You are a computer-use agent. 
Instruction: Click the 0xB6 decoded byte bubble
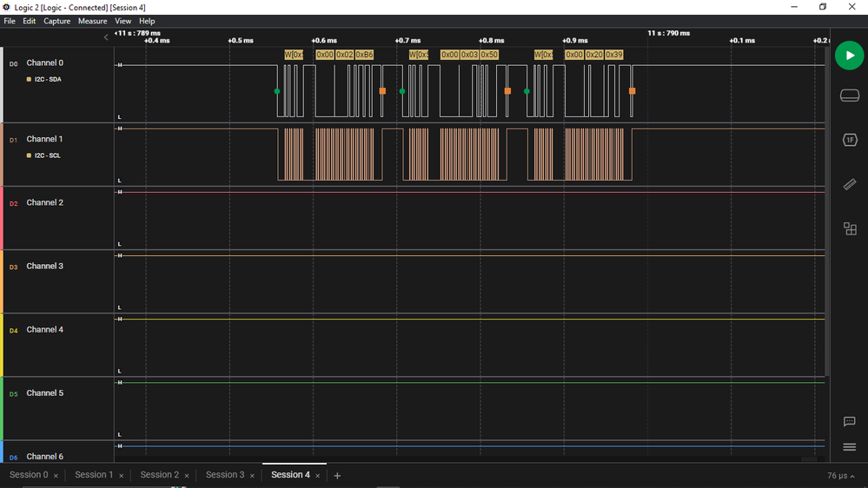(x=364, y=55)
